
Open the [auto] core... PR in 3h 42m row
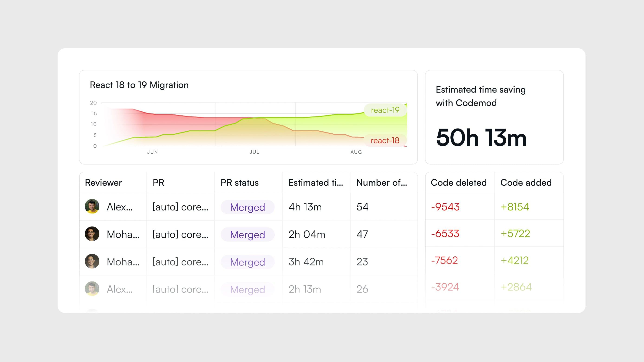point(180,262)
